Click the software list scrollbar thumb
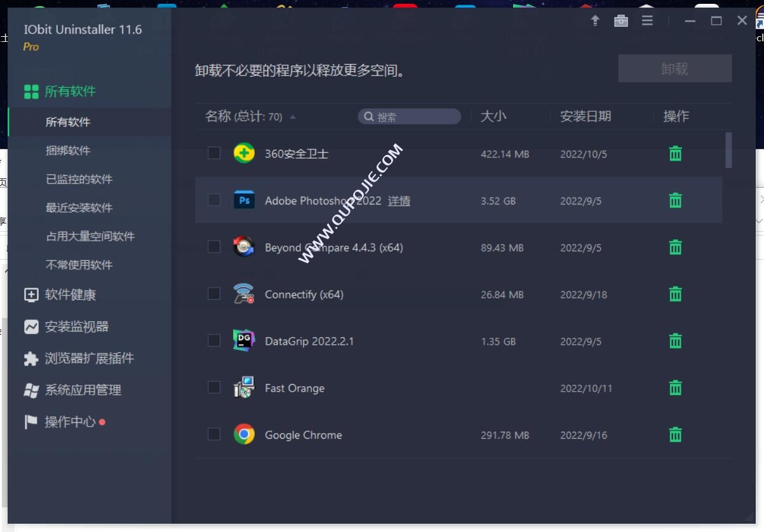This screenshot has height=532, width=764. (728, 150)
